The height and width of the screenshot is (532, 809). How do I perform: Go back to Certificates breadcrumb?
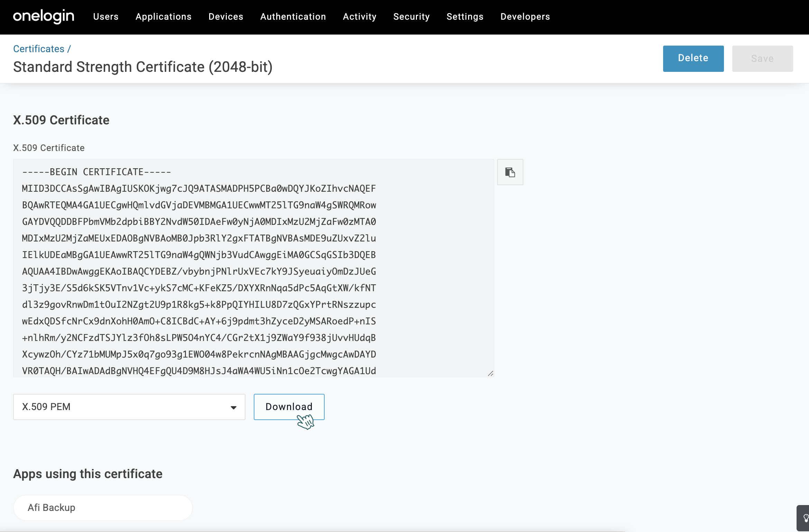click(39, 49)
